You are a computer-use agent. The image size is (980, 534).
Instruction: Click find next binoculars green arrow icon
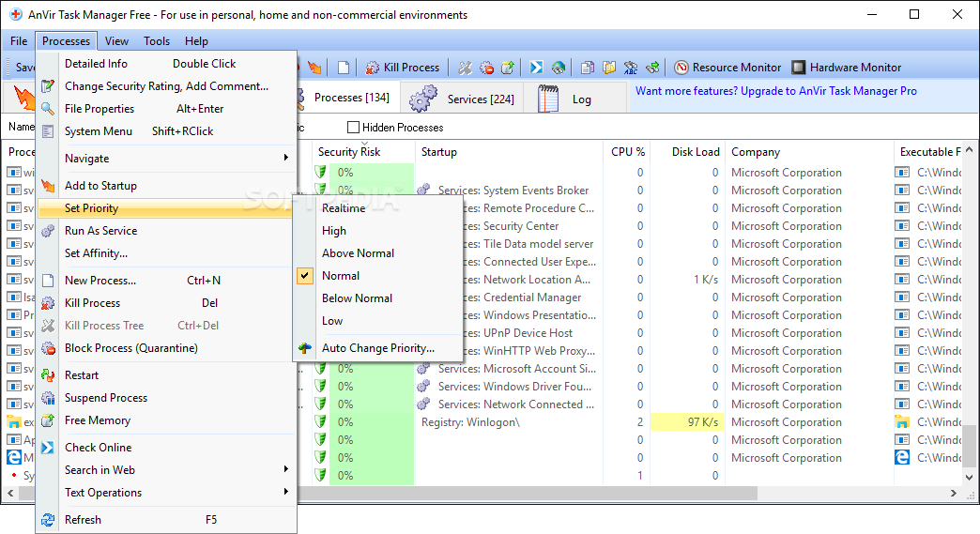click(x=652, y=68)
